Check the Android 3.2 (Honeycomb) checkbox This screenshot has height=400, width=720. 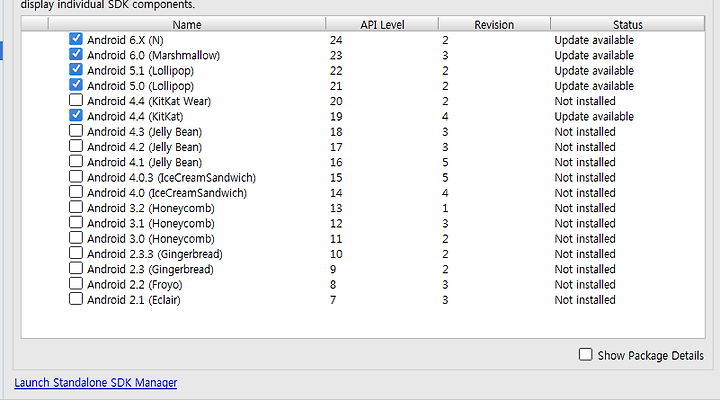pos(76,207)
